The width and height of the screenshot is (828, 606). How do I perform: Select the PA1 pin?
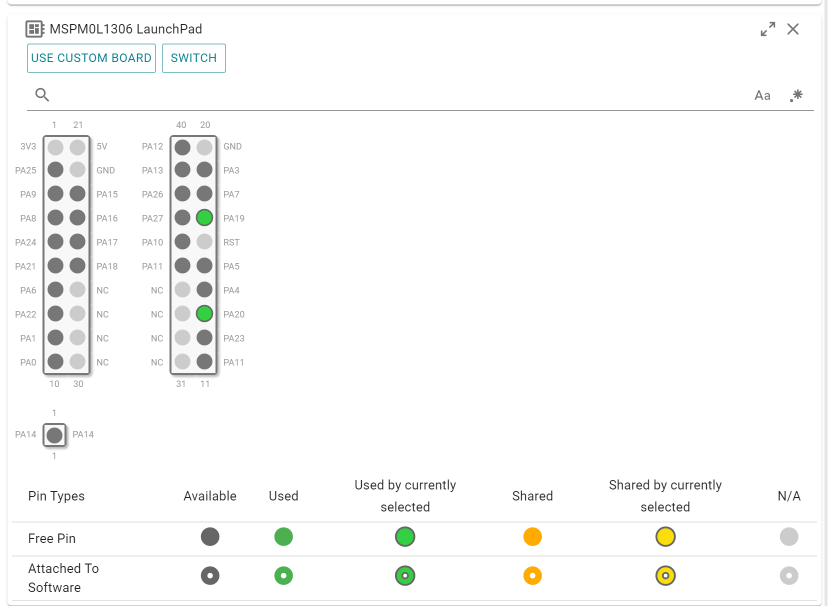(55, 338)
